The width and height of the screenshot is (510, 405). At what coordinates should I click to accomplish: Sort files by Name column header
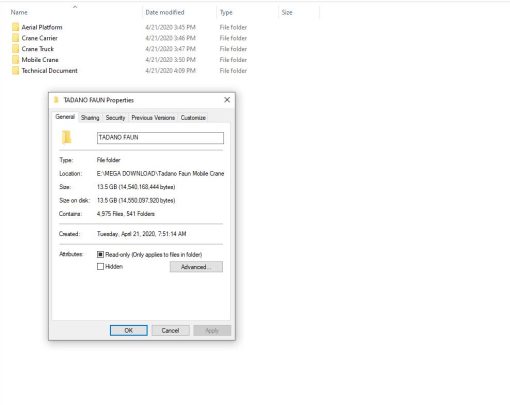pyautogui.click(x=19, y=12)
